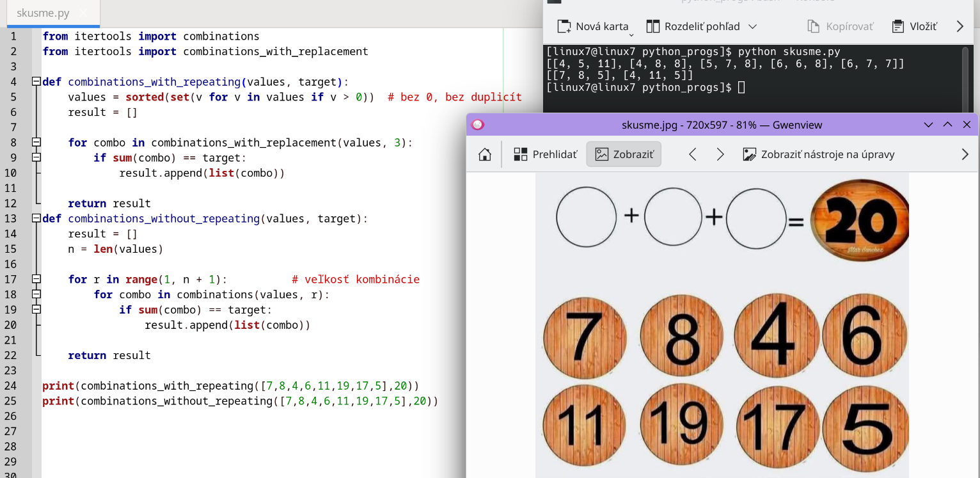Click the Gwenview home start page icon
The height and width of the screenshot is (478, 980).
pyautogui.click(x=485, y=154)
